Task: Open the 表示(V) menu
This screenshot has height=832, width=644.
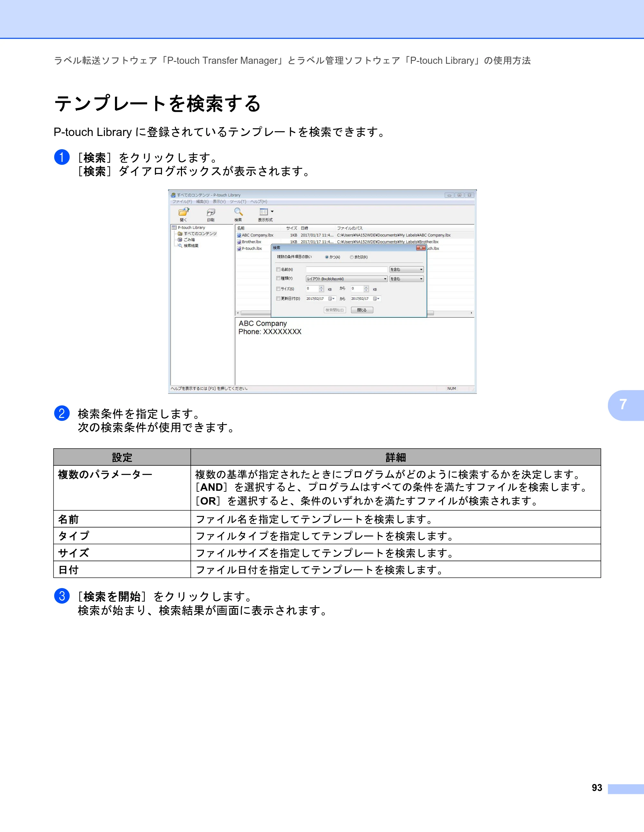Action: point(219,201)
